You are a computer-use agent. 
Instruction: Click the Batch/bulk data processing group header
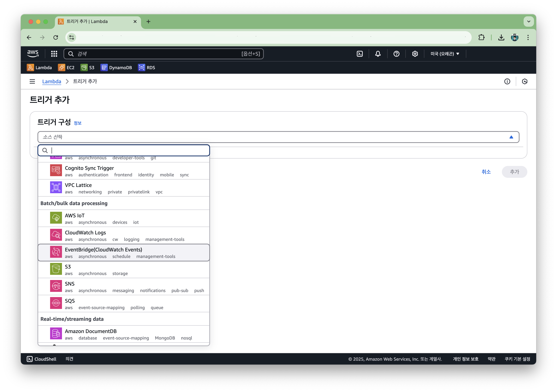point(124,203)
